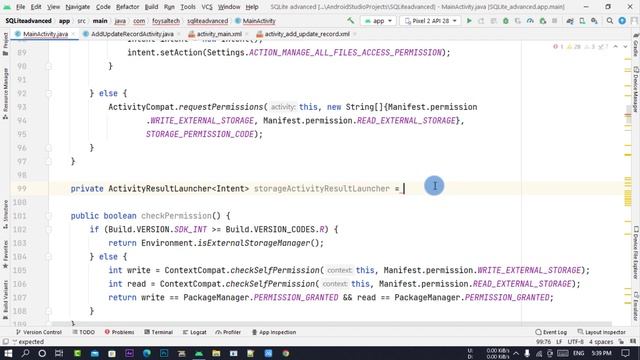Jump to previous highlighted error arrow

tap(616, 47)
